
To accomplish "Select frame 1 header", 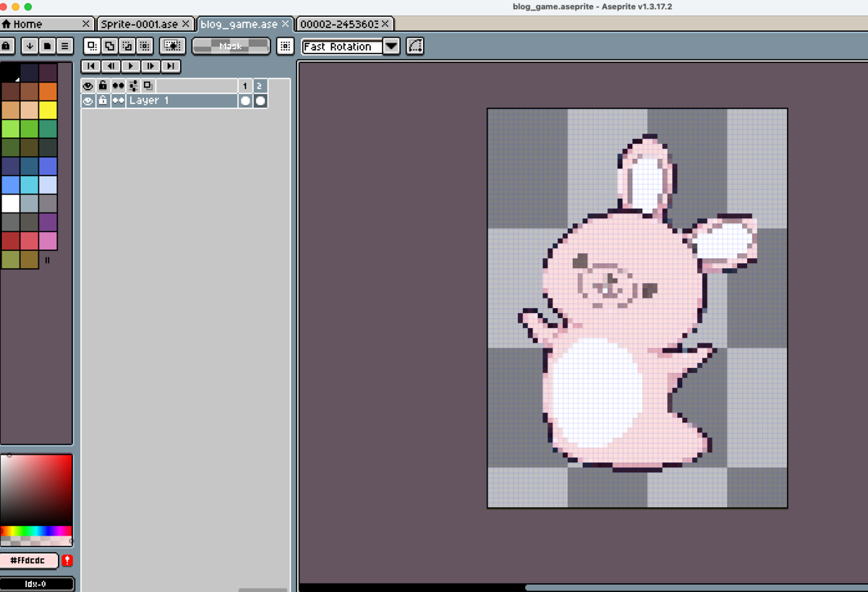I will point(245,86).
